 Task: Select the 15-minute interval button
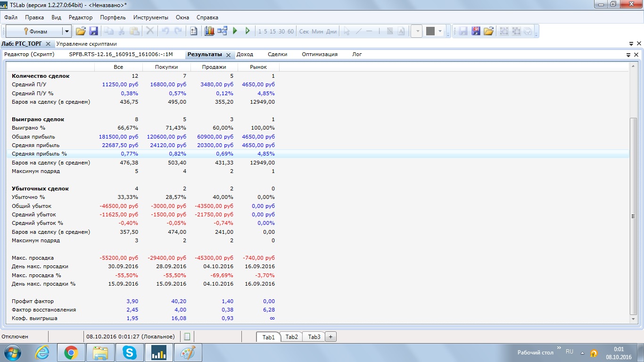[272, 32]
